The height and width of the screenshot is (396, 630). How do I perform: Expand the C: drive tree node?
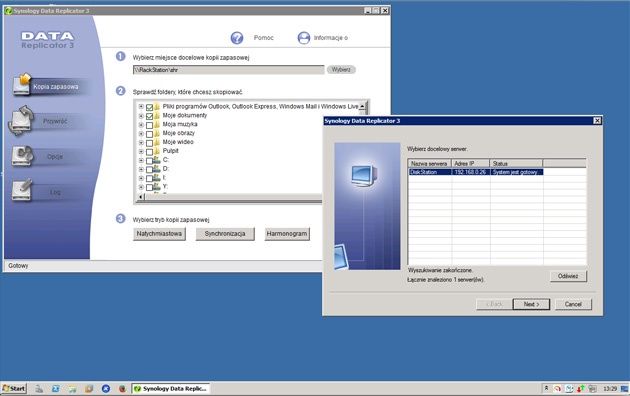click(141, 160)
